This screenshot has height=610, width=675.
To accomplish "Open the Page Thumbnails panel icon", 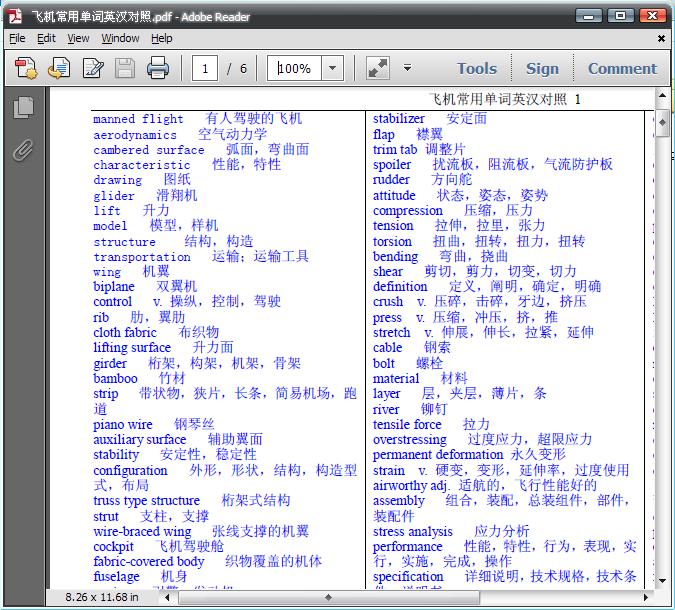I will coord(23,107).
